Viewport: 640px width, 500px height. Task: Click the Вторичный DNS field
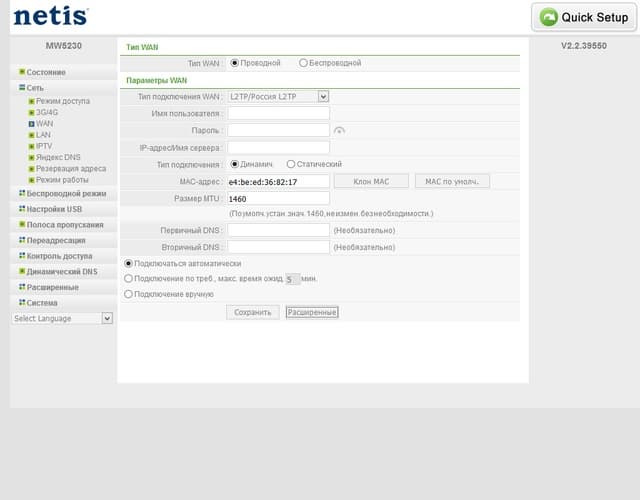point(278,247)
